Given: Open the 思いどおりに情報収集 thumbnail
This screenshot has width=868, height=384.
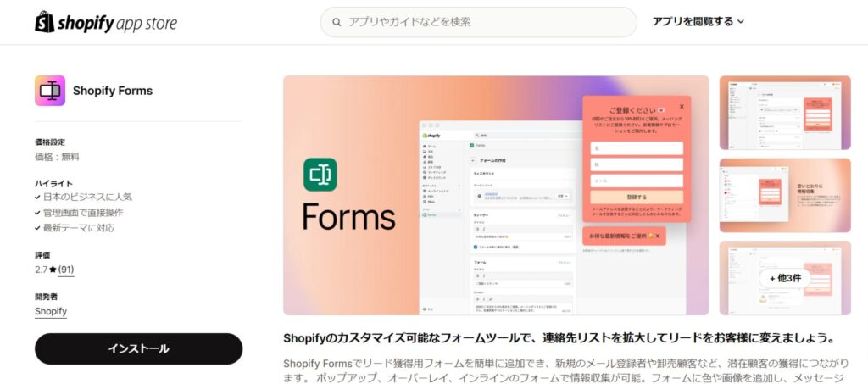Looking at the screenshot, I should tap(785, 195).
